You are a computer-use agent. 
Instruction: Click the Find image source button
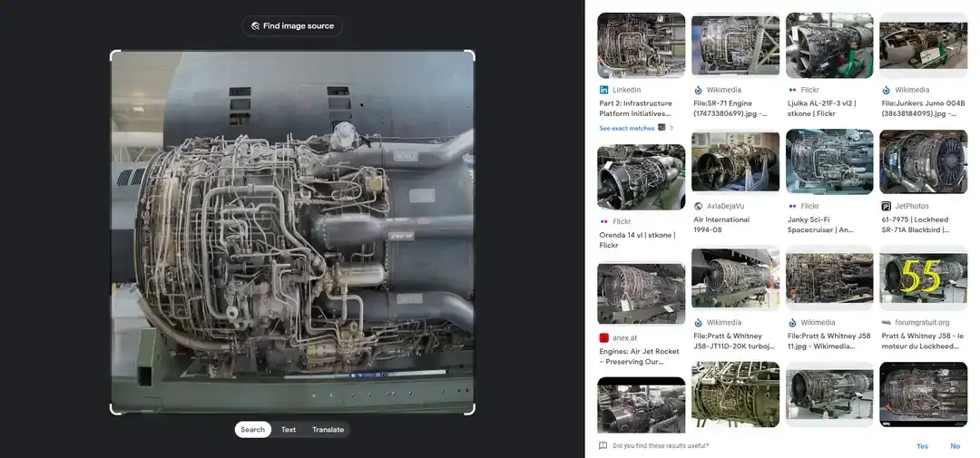[x=292, y=26]
